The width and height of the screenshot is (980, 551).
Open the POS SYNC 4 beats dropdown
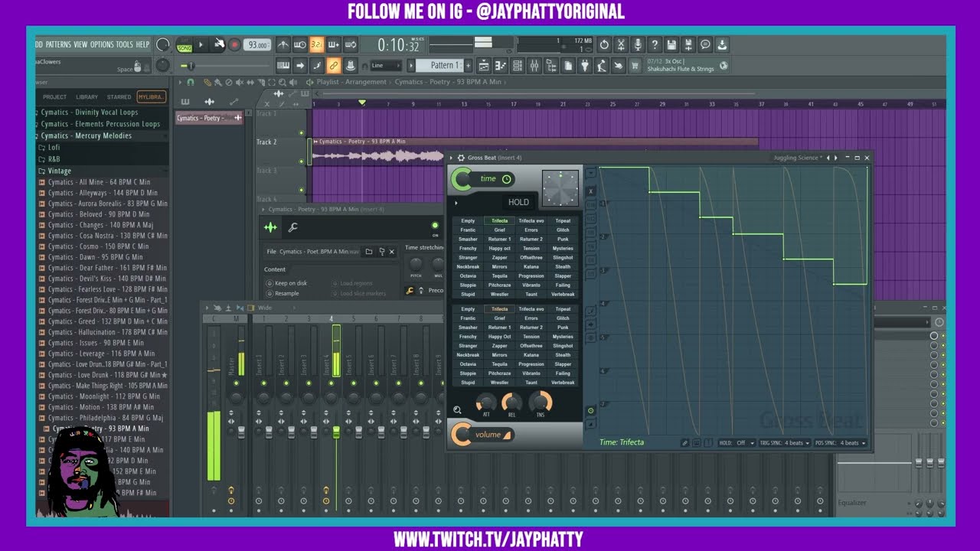840,443
